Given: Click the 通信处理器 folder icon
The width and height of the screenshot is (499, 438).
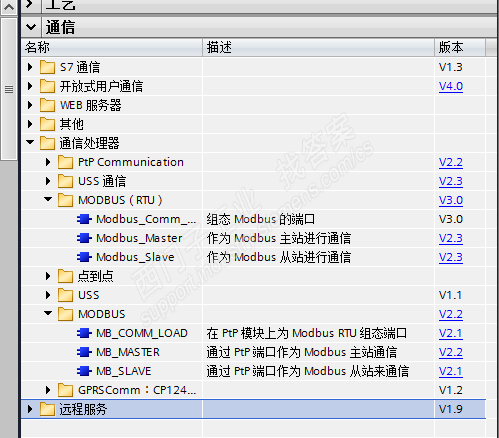Looking at the screenshot, I should [x=47, y=143].
